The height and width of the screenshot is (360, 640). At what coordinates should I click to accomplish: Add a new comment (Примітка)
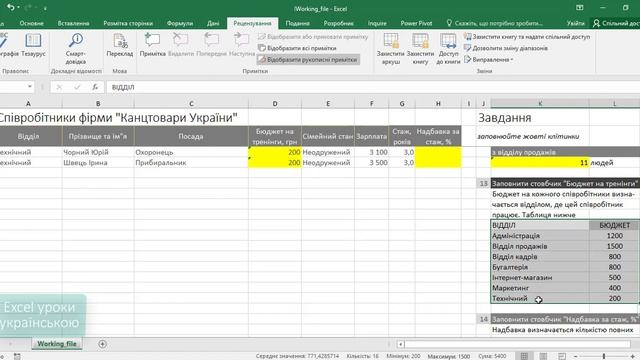152,45
